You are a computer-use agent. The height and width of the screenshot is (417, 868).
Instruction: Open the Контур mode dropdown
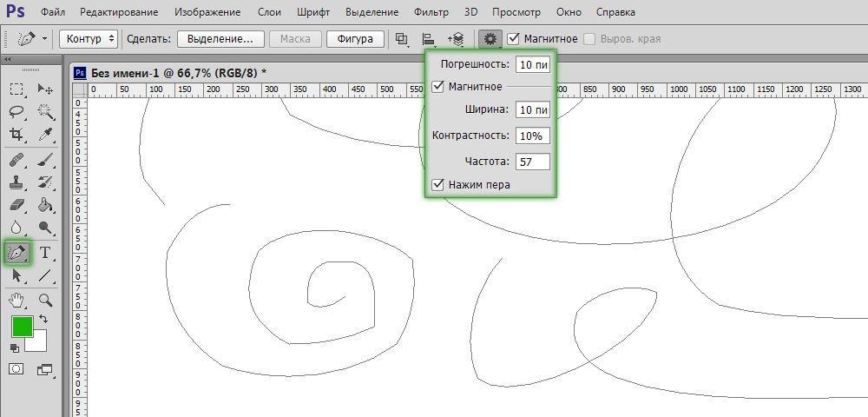click(x=89, y=39)
